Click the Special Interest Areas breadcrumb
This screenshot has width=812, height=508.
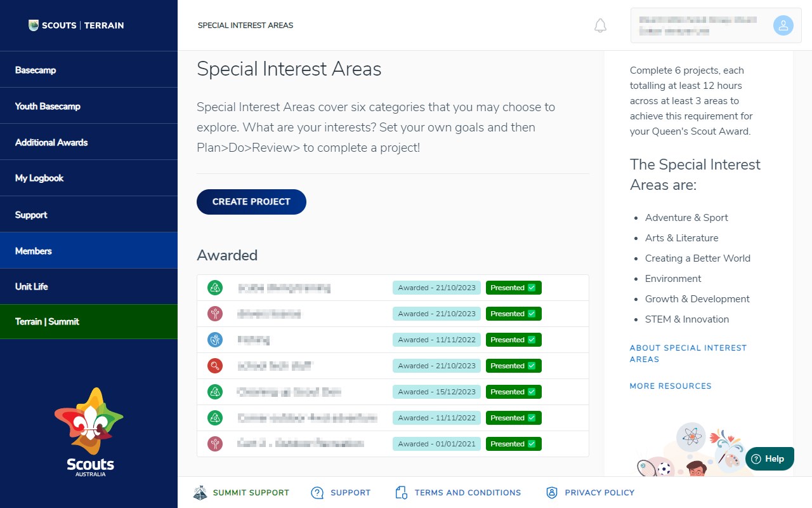[x=246, y=25]
